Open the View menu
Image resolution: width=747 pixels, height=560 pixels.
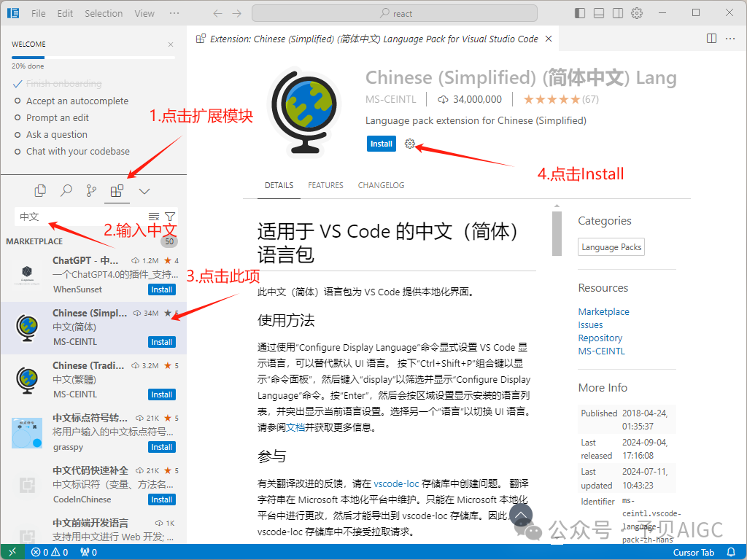pyautogui.click(x=144, y=13)
